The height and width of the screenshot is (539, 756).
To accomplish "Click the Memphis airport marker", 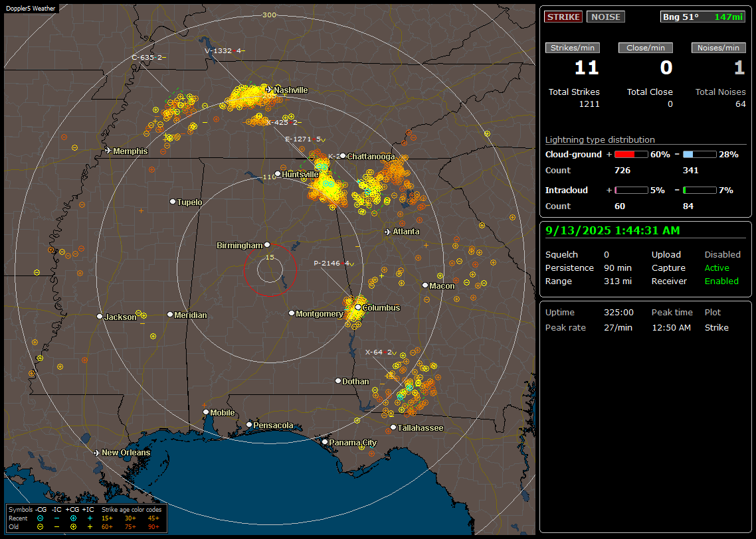I will click(108, 151).
